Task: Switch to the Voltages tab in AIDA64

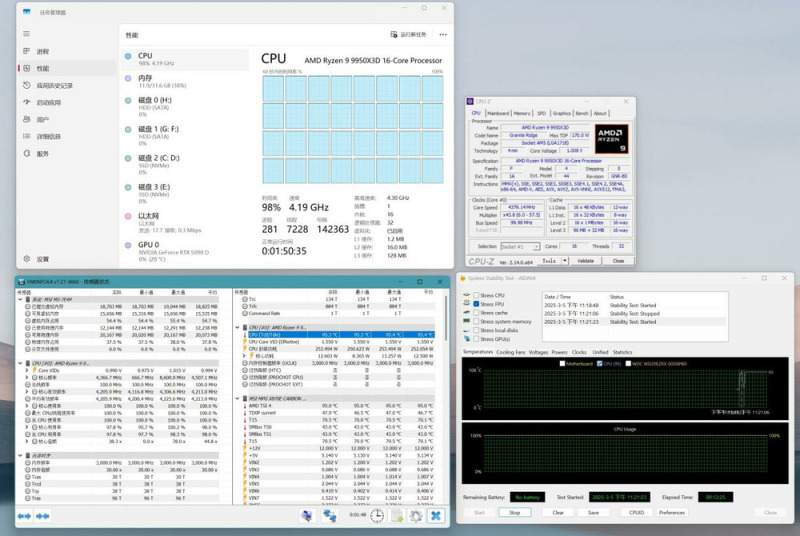Action: pos(538,352)
